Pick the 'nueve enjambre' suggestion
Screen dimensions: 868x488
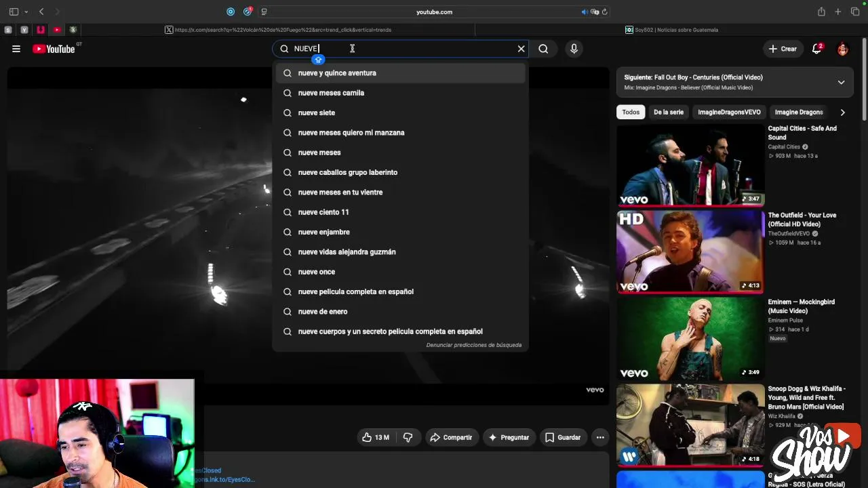pyautogui.click(x=400, y=232)
